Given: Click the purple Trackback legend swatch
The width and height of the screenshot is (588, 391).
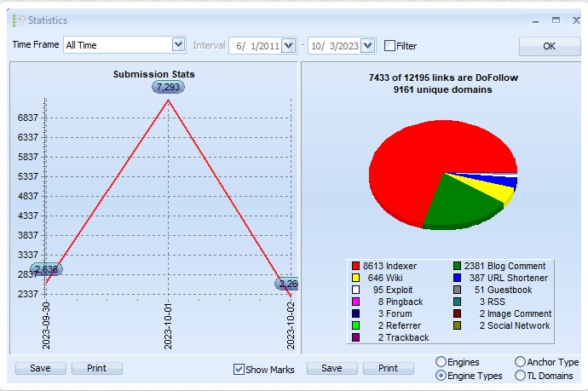Looking at the screenshot, I should [x=356, y=337].
